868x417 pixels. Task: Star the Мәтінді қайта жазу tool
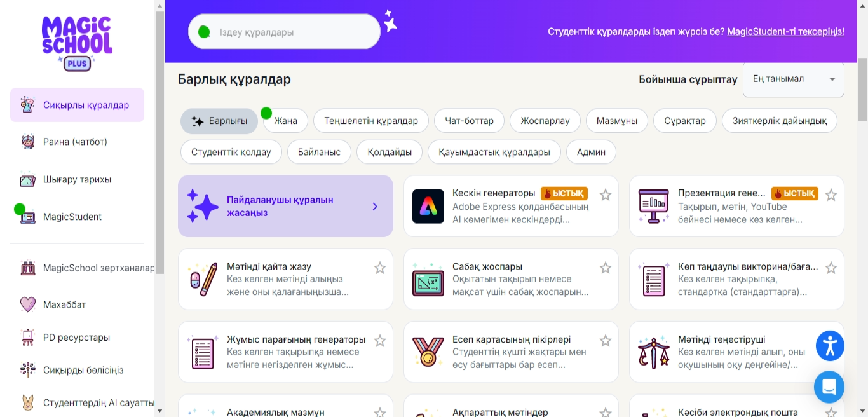coord(380,268)
